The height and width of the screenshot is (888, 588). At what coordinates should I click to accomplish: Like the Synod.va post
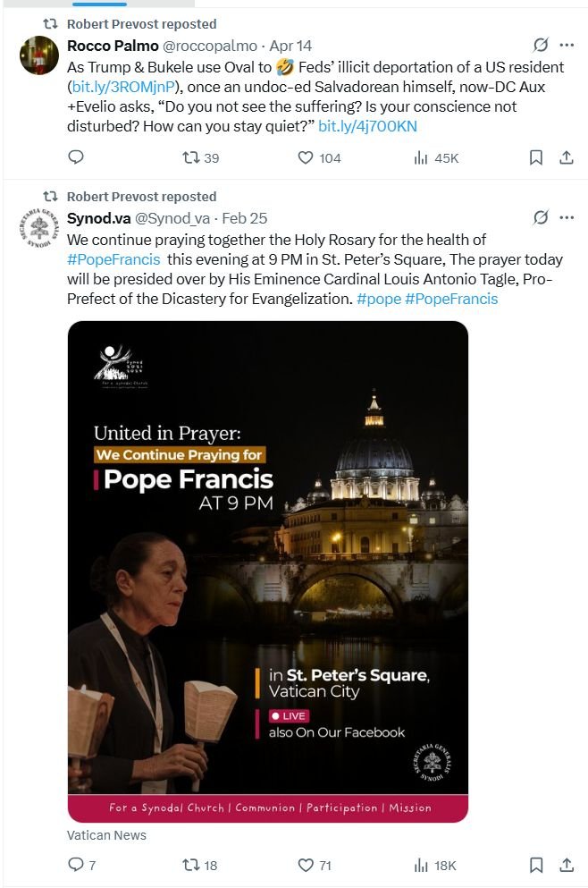(x=315, y=865)
